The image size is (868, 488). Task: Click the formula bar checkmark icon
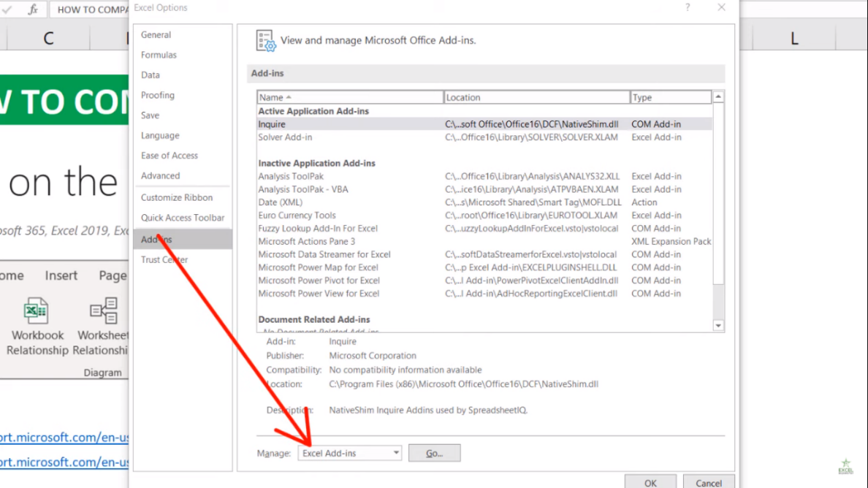pos(7,9)
